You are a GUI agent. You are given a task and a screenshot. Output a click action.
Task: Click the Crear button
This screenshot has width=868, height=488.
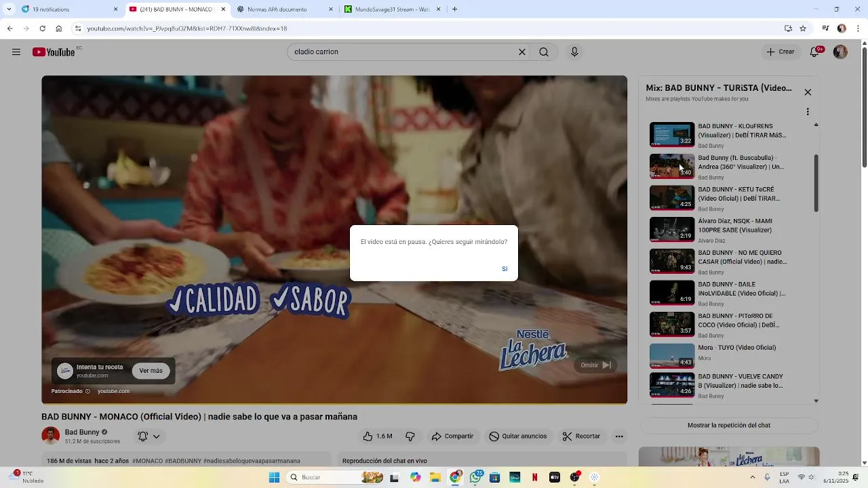click(780, 52)
